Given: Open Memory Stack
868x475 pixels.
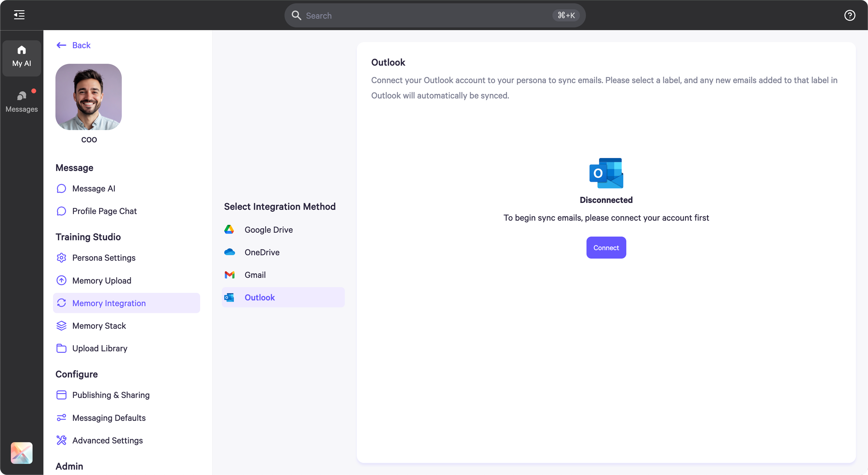Looking at the screenshot, I should pos(99,325).
